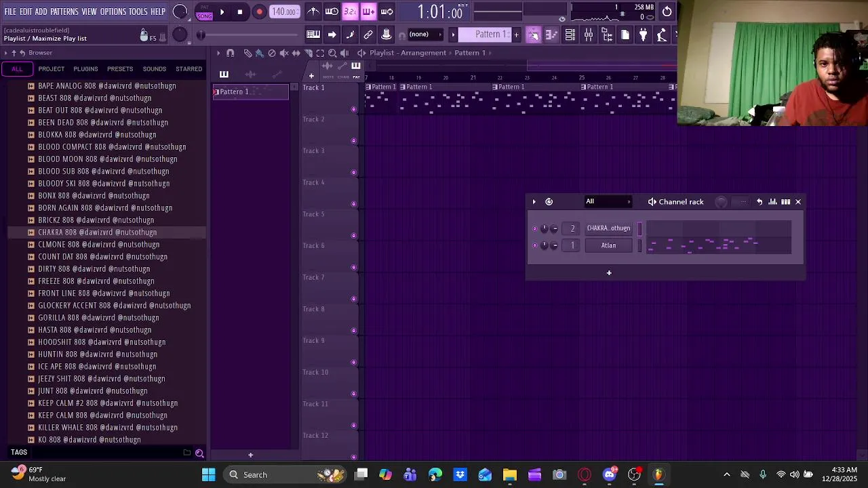Click the Atlan channel button
Image resolution: width=868 pixels, height=488 pixels.
coord(608,245)
